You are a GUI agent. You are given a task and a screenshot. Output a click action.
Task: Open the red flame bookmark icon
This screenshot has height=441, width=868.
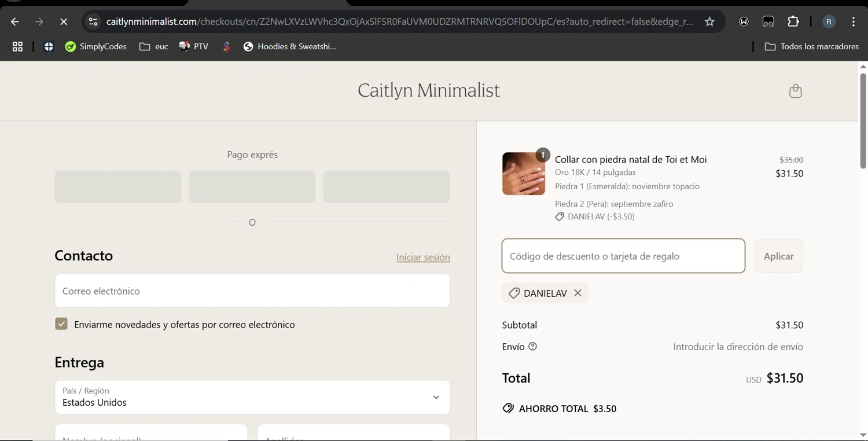pyautogui.click(x=227, y=47)
